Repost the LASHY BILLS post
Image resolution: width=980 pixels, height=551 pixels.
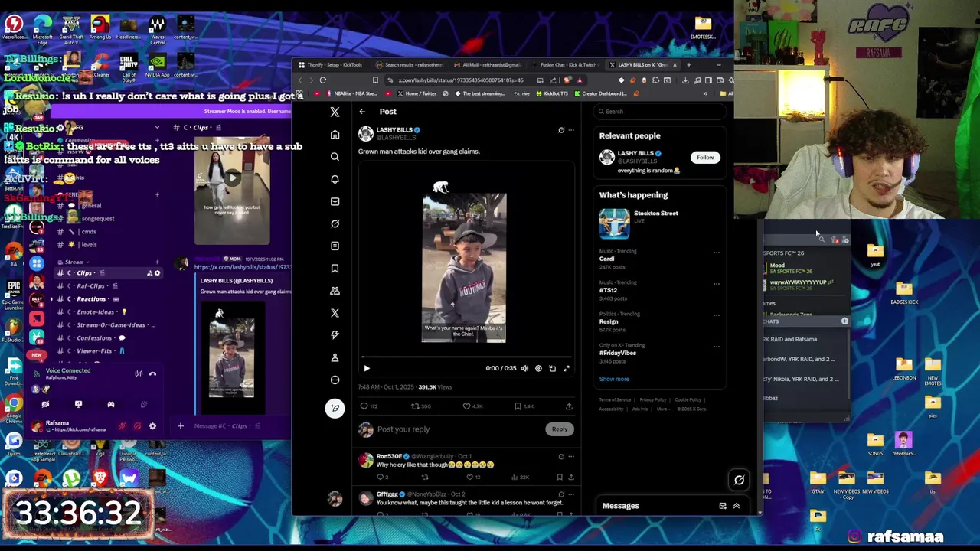415,406
